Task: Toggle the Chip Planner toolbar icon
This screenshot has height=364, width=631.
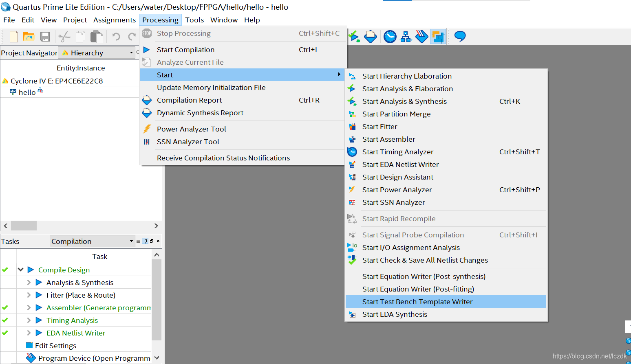Action: pyautogui.click(x=438, y=37)
